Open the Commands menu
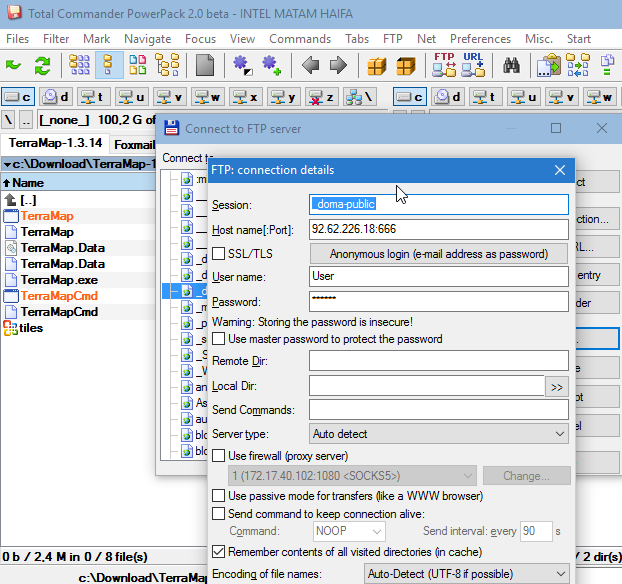This screenshot has height=584, width=622. 300,39
